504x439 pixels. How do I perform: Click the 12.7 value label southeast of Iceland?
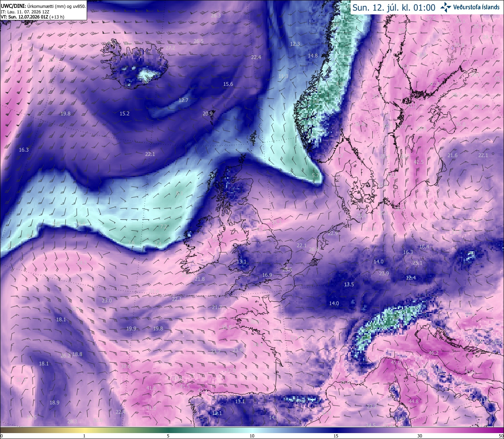pyautogui.click(x=183, y=100)
